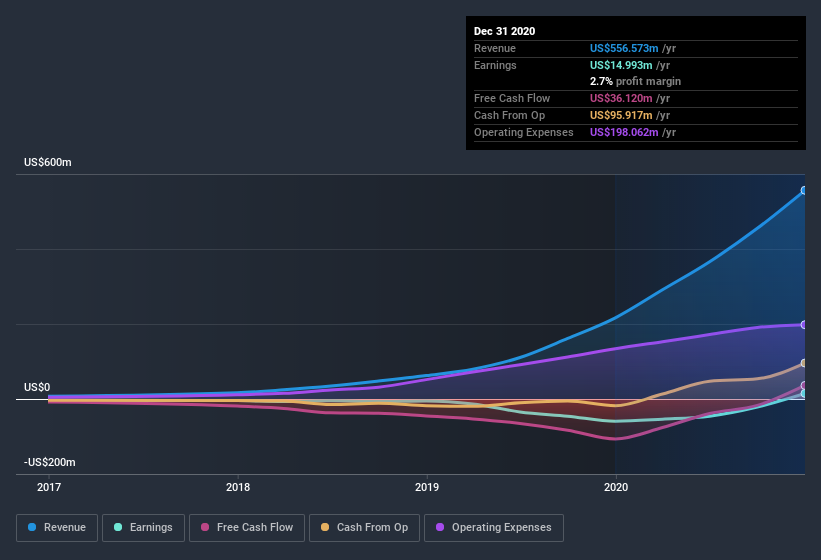
Task: Click the blue Revenue data point marker
Action: 804,191
